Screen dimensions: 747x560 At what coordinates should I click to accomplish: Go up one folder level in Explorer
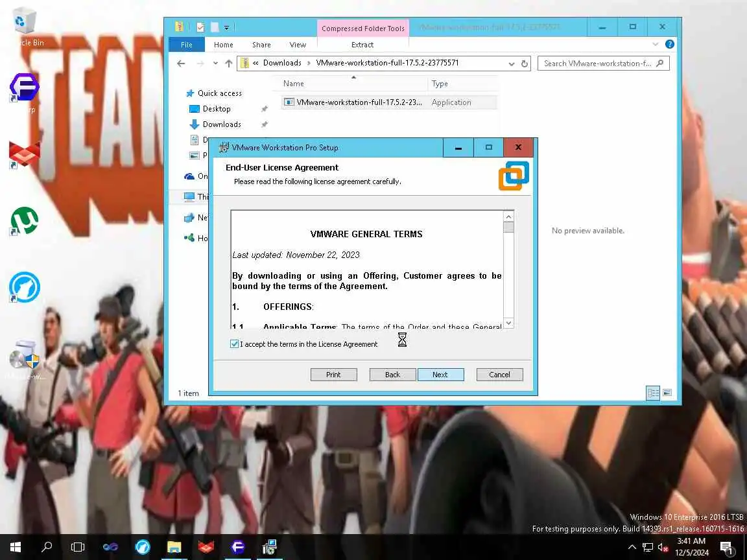click(229, 64)
